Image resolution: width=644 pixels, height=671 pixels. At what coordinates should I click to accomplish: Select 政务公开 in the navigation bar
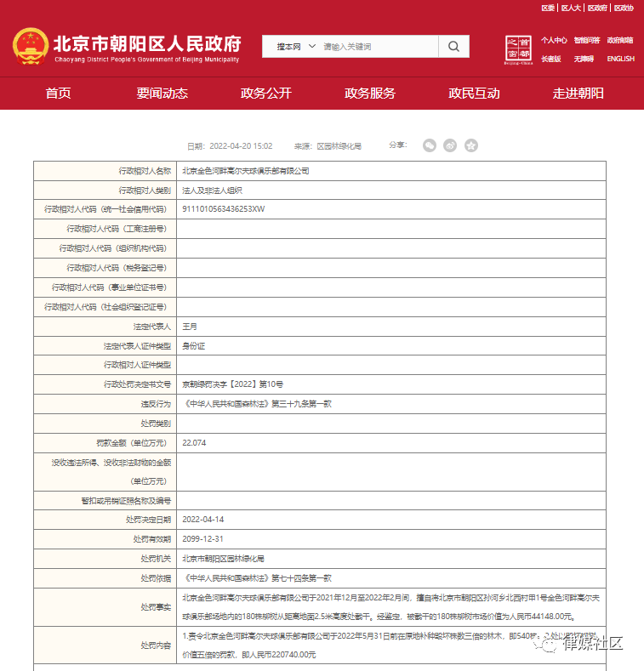(265, 94)
